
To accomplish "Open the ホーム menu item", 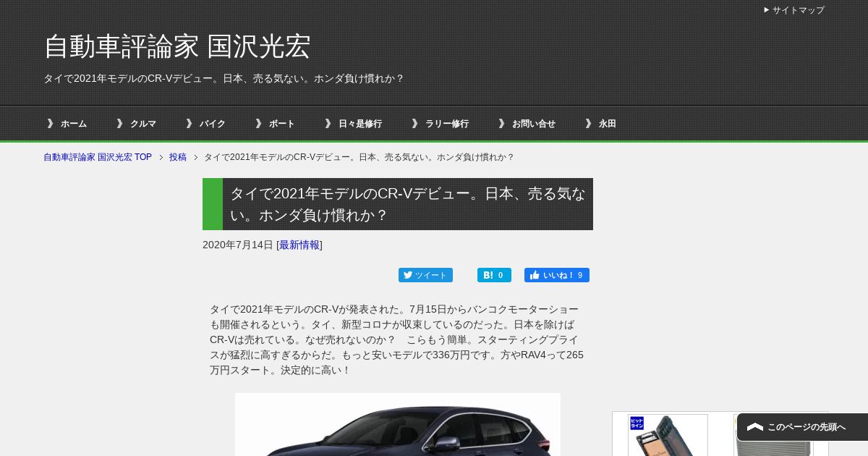I will pos(67,124).
